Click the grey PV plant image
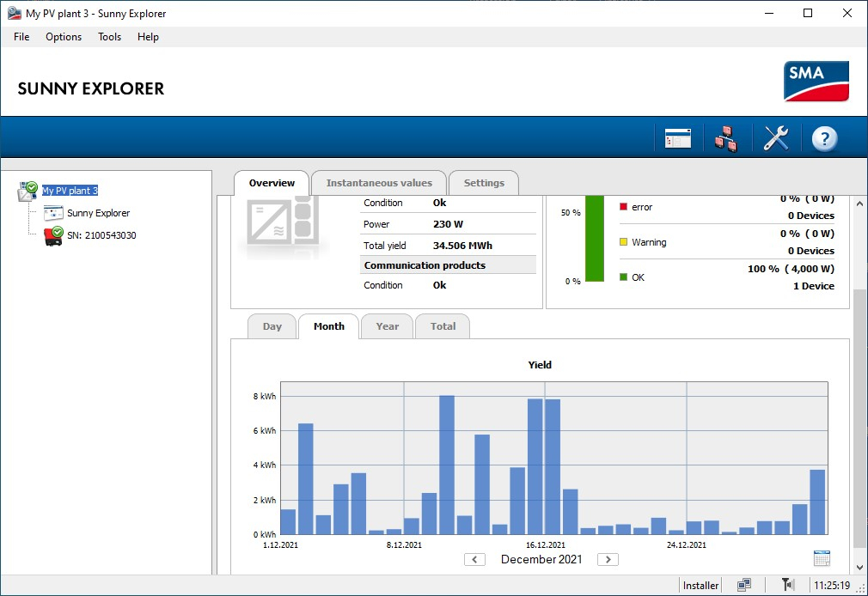Image resolution: width=868 pixels, height=596 pixels. (x=283, y=222)
